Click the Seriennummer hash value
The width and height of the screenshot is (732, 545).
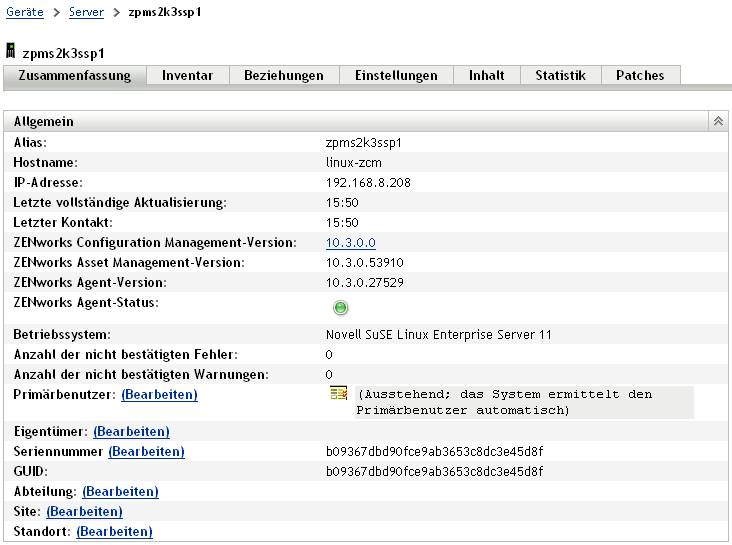pos(434,452)
